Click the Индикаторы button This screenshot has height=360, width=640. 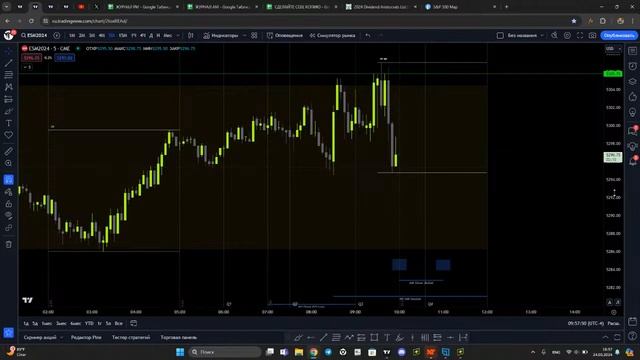tap(221, 36)
